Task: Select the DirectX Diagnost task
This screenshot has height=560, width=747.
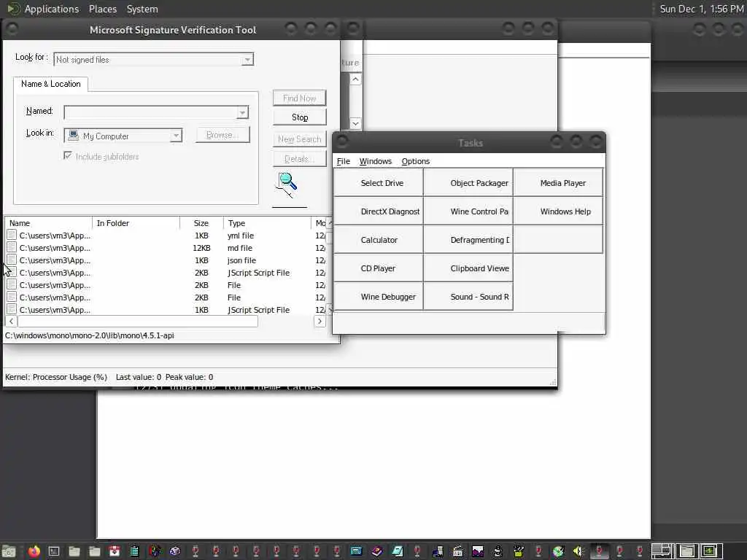Action: coord(379,211)
